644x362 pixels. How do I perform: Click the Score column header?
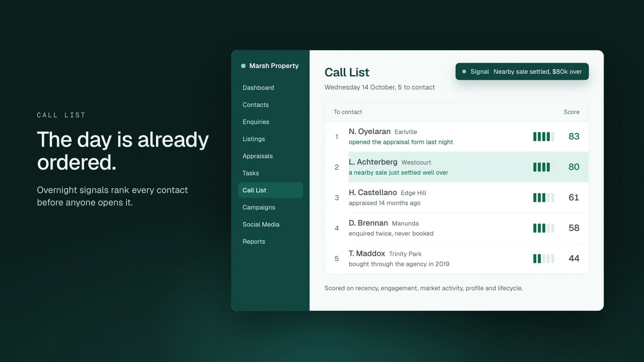coord(572,112)
